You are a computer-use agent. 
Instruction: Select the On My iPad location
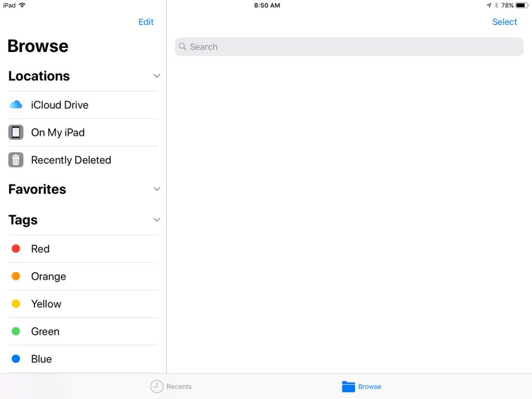coord(58,132)
